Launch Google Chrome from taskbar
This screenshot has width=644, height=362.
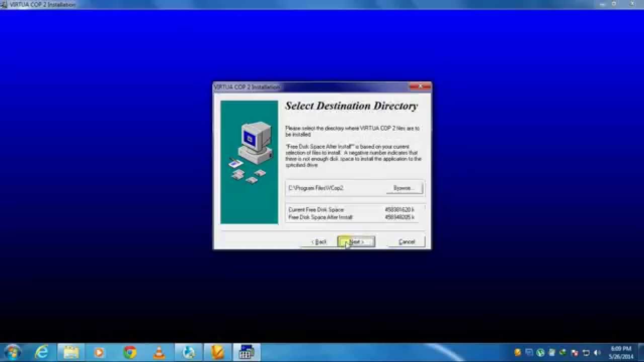pyautogui.click(x=130, y=352)
